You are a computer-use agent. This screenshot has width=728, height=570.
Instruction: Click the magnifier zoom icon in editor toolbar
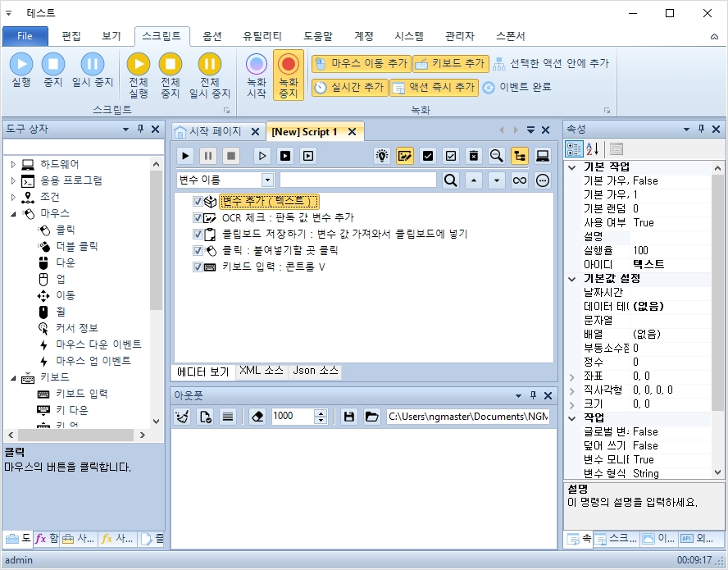pos(496,156)
